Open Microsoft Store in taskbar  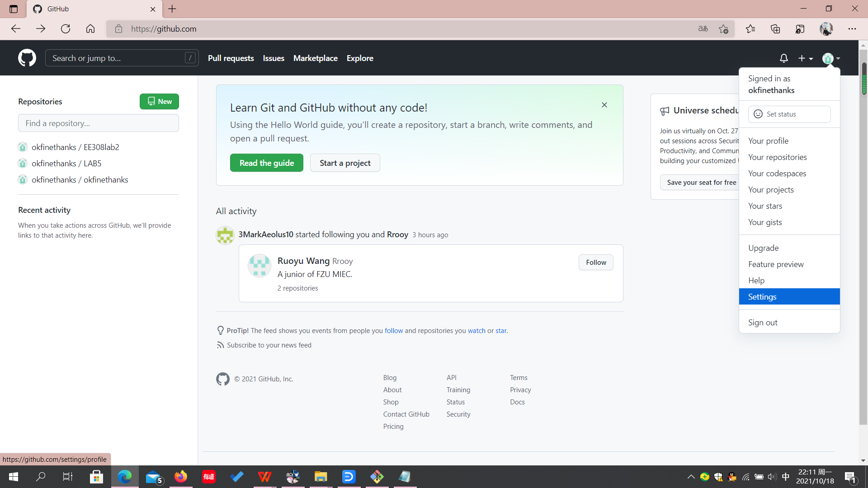(96, 477)
